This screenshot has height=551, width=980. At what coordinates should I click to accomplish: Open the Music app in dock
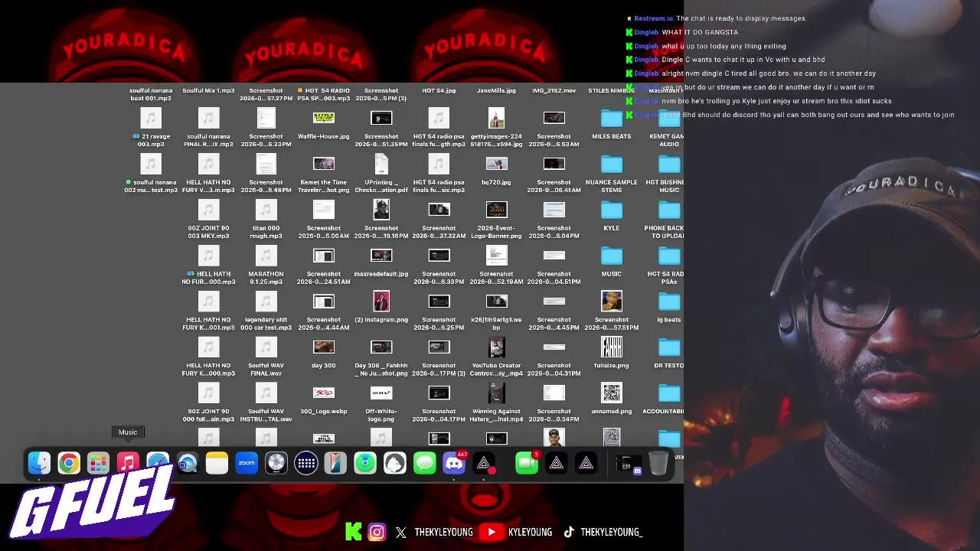(x=128, y=463)
